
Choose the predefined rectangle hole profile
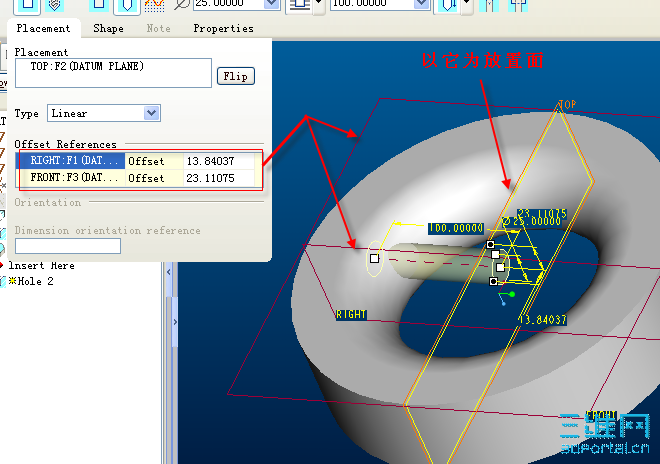pyautogui.click(x=99, y=5)
